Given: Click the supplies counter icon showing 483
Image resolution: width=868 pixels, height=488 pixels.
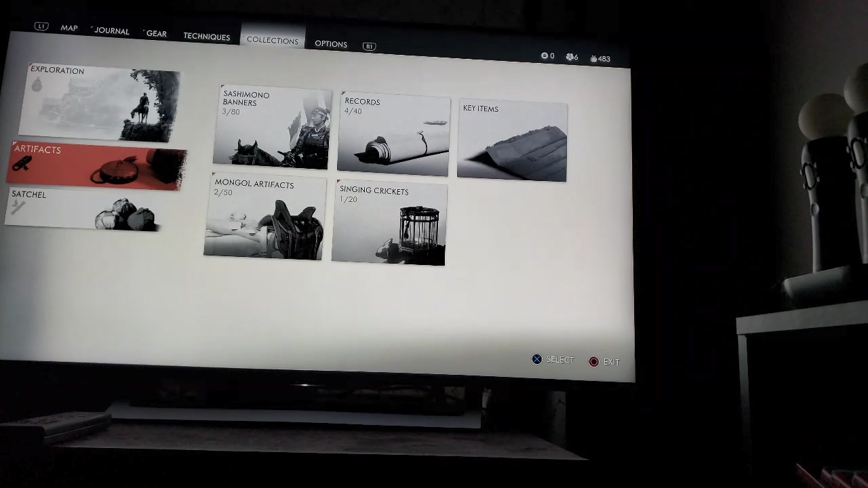Looking at the screenshot, I should [593, 59].
